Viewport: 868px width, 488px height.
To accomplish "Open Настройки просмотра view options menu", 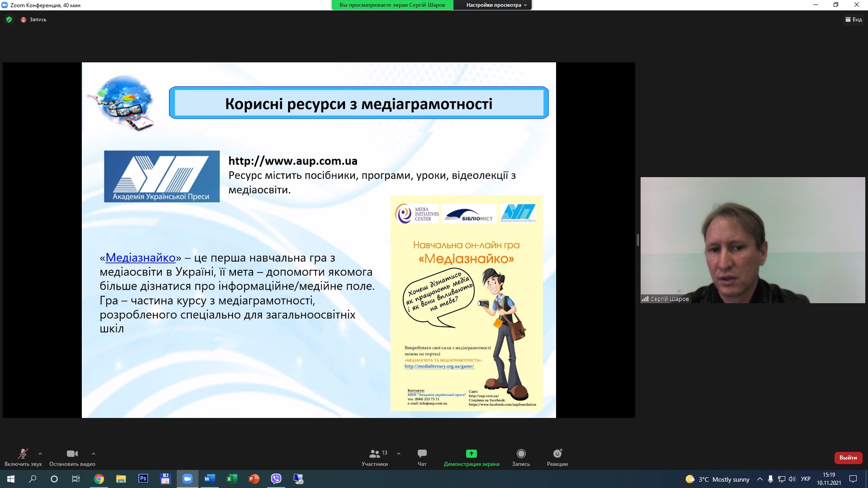I will click(496, 5).
